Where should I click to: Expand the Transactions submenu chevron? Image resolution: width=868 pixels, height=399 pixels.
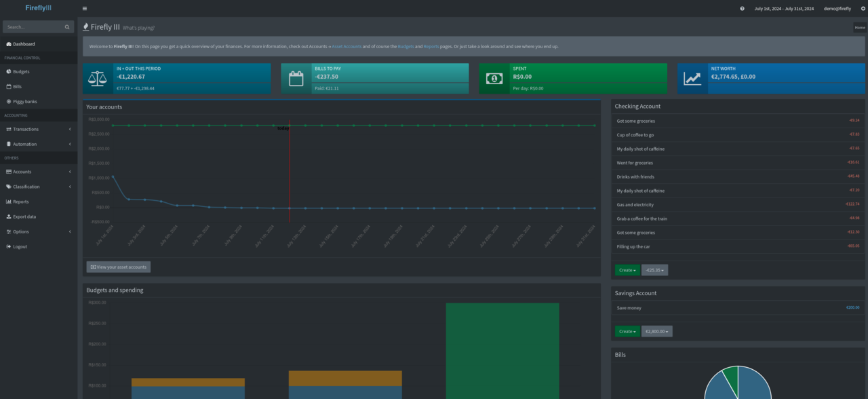[x=70, y=129]
